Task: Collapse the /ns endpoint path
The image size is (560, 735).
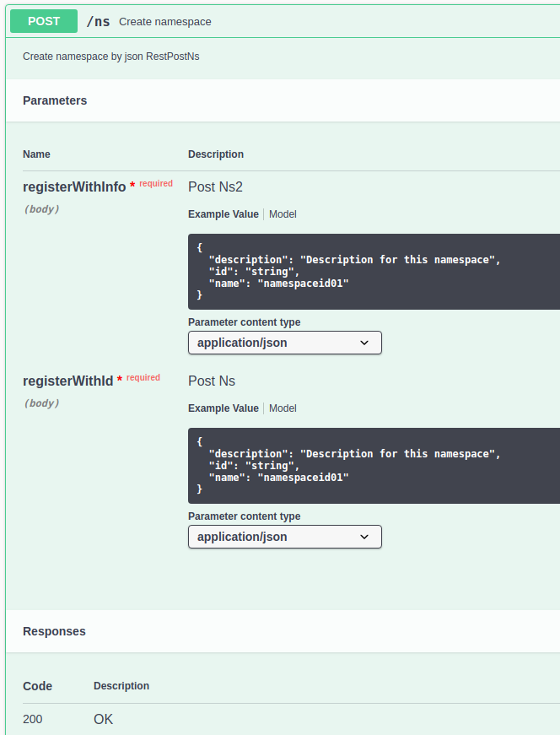Action: [99, 22]
